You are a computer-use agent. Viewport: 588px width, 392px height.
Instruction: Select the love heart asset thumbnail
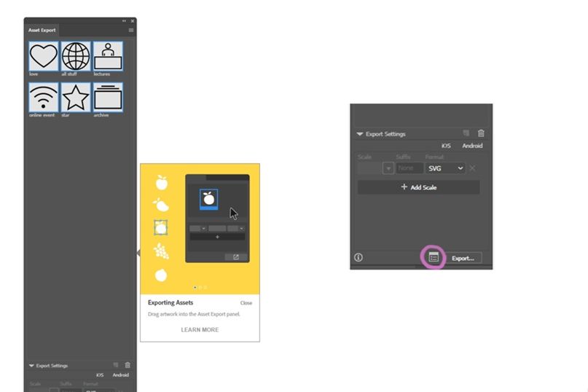point(43,55)
